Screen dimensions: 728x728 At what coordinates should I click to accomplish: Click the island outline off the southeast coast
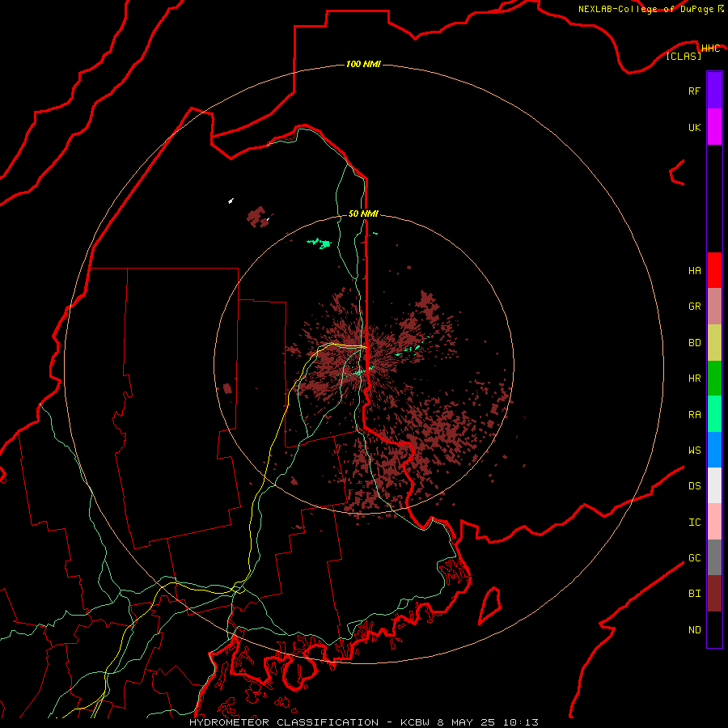pyautogui.click(x=490, y=605)
